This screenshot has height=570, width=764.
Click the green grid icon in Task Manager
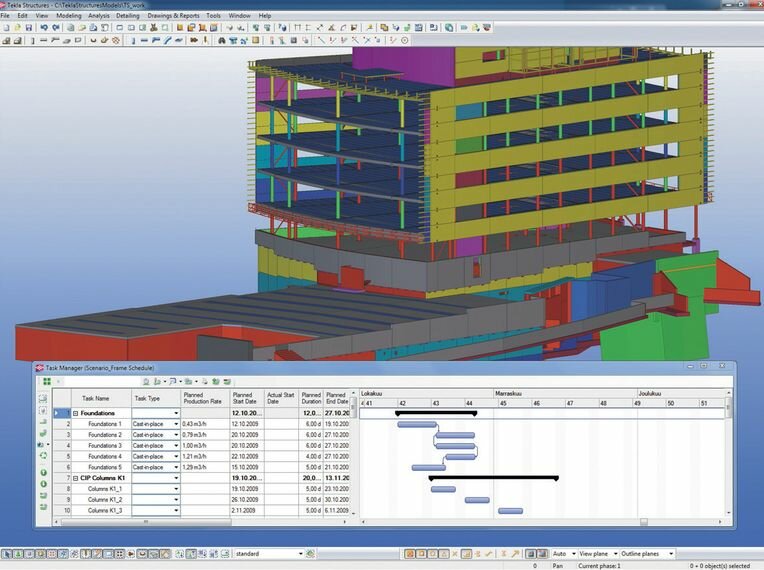(47, 381)
